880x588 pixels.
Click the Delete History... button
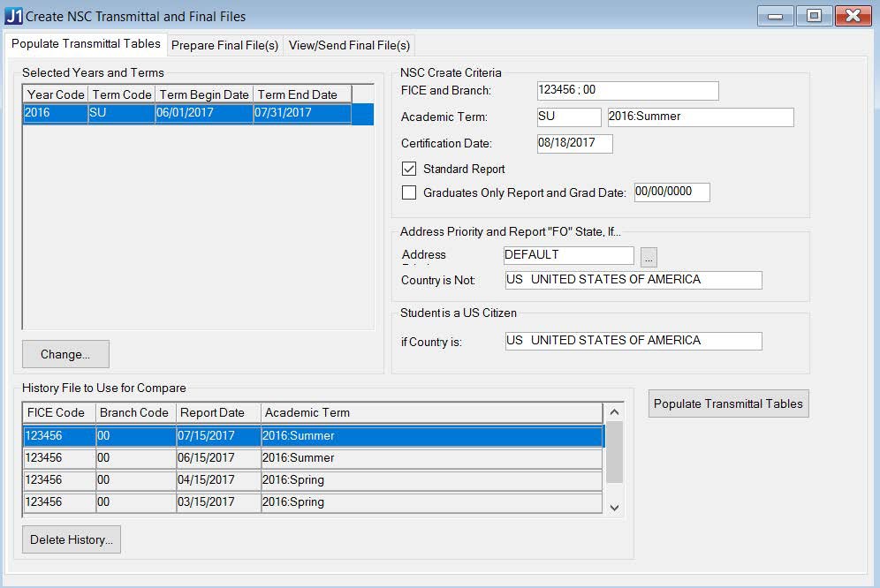click(x=71, y=539)
